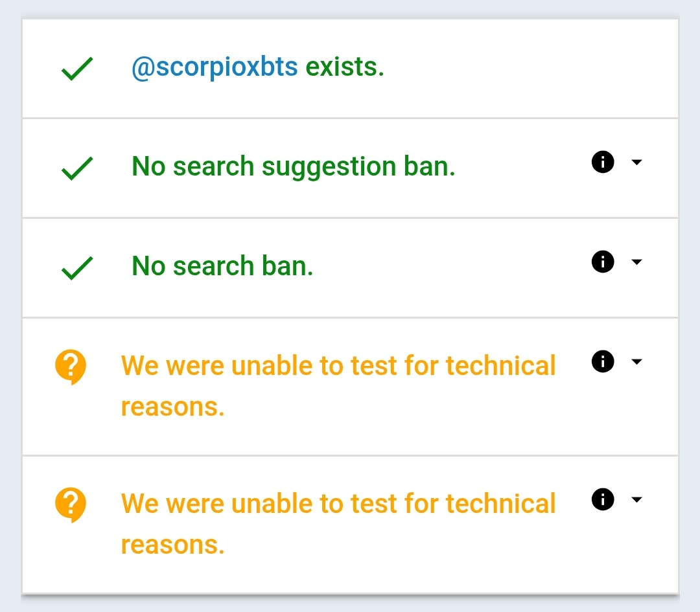The image size is (700, 612).
Task: Click the upper 'We were unable to test' message
Action: [x=338, y=366]
